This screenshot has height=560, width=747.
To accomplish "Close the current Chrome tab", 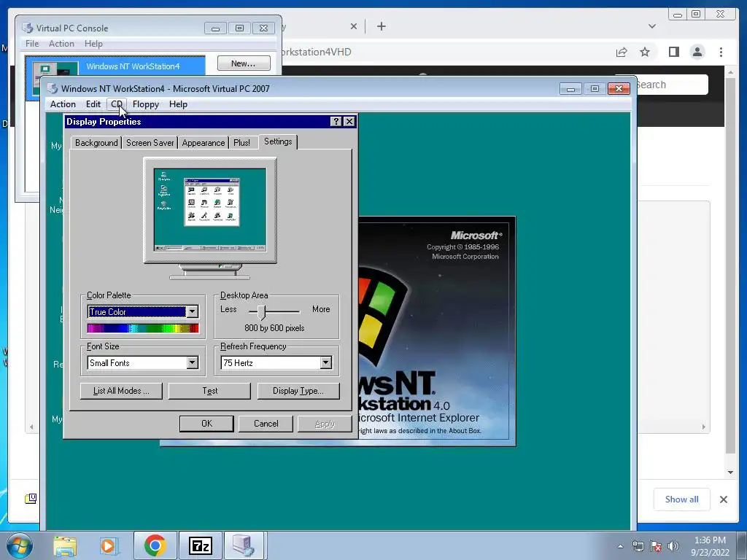I will (354, 26).
